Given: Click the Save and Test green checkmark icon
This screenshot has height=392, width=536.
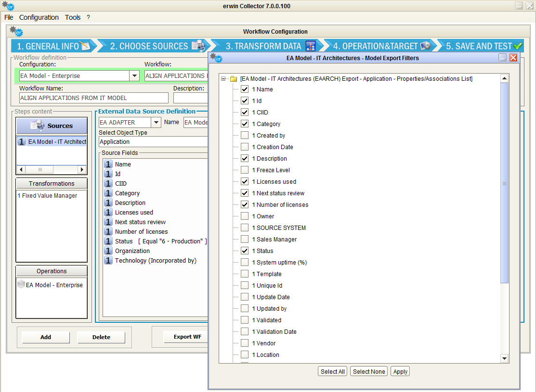Looking at the screenshot, I should [518, 46].
